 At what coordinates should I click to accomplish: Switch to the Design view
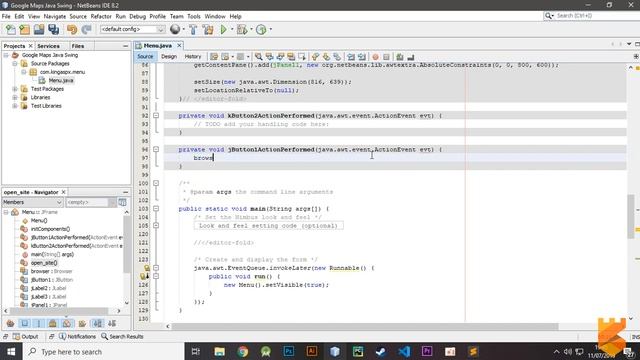169,57
